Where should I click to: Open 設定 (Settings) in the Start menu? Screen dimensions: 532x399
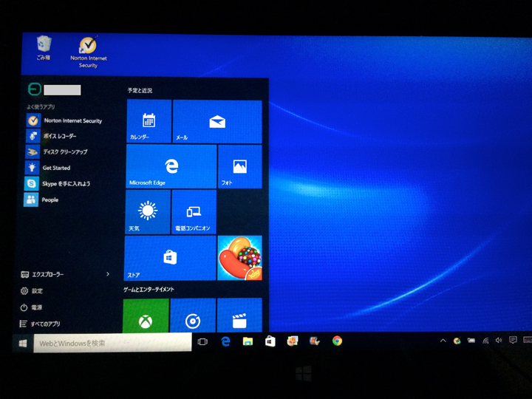[37, 290]
